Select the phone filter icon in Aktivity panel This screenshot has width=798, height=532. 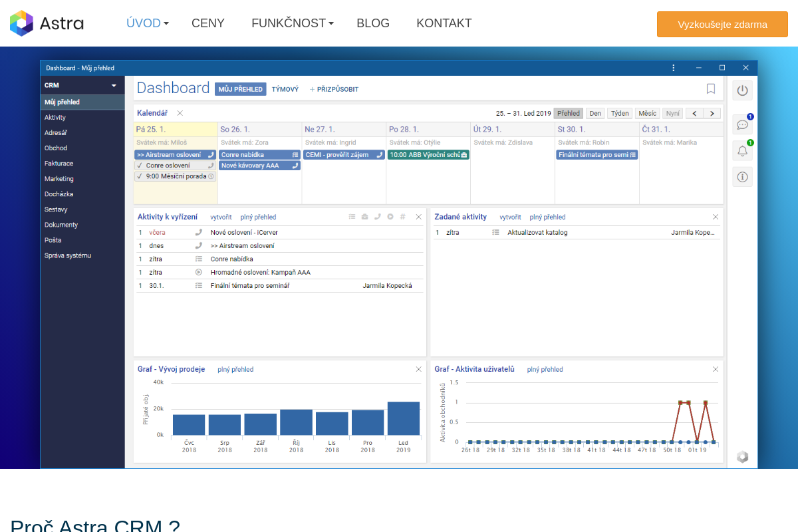coord(378,216)
